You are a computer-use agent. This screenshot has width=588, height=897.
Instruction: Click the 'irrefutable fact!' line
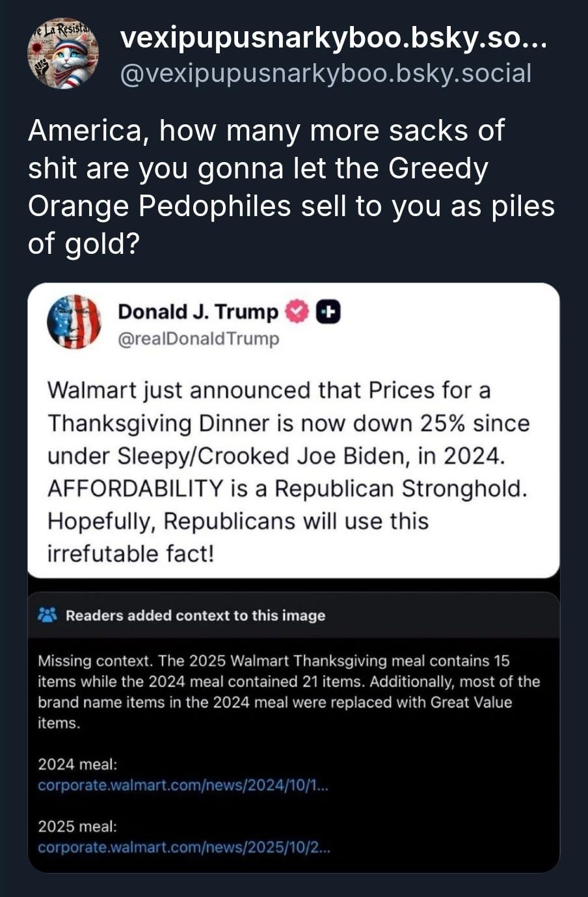pyautogui.click(x=130, y=554)
